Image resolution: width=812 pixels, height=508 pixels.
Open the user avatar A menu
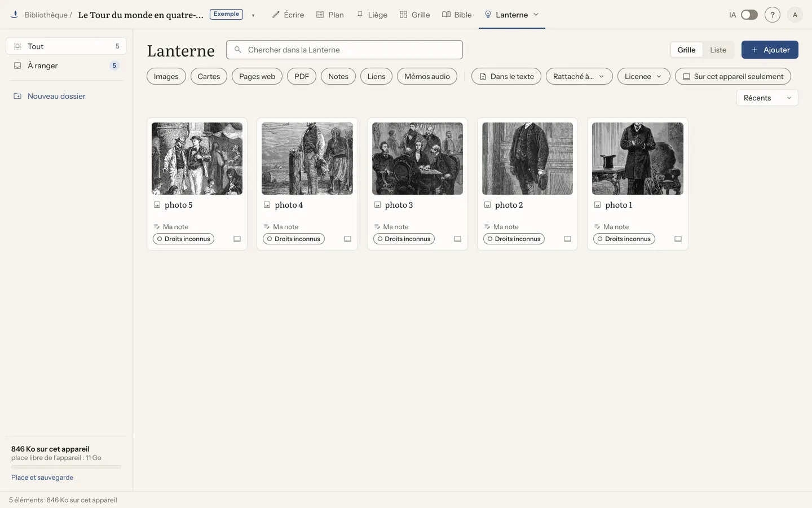tap(795, 15)
